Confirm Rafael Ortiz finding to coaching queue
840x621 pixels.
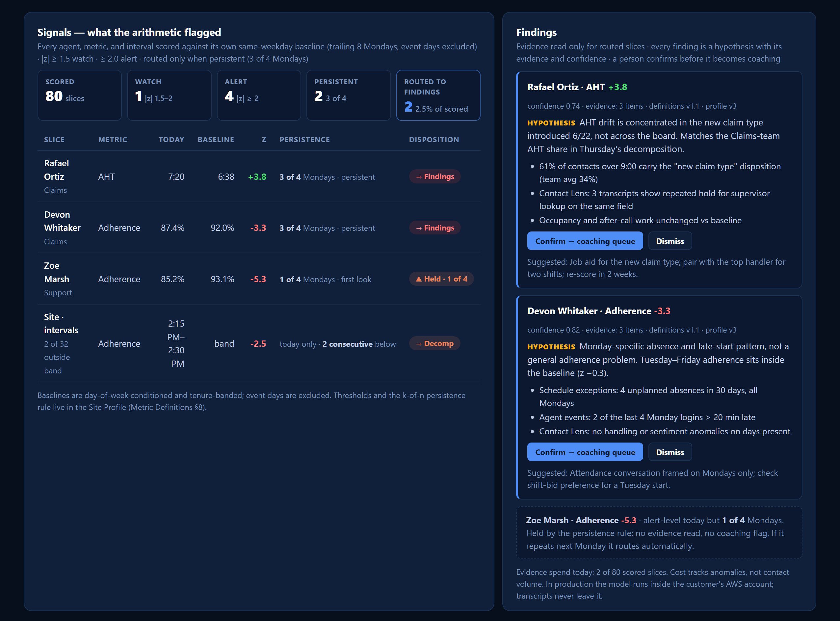585,241
